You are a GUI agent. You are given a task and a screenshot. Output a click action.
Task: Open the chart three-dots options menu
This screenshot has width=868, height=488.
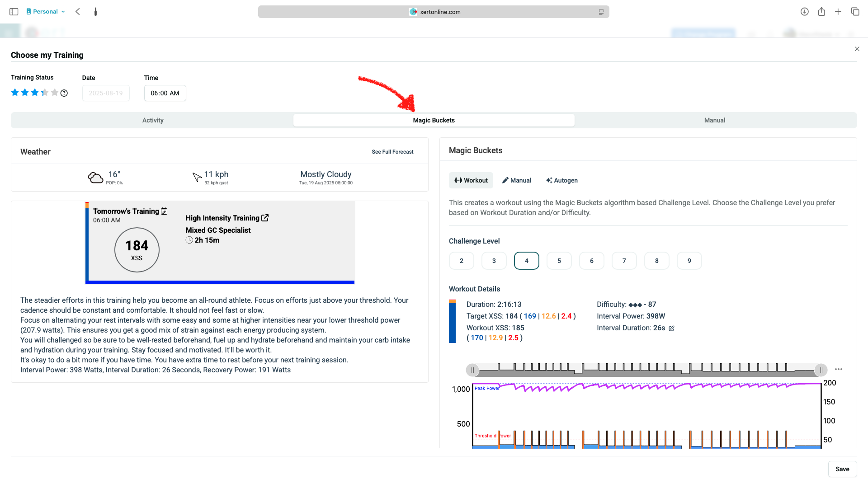(839, 369)
